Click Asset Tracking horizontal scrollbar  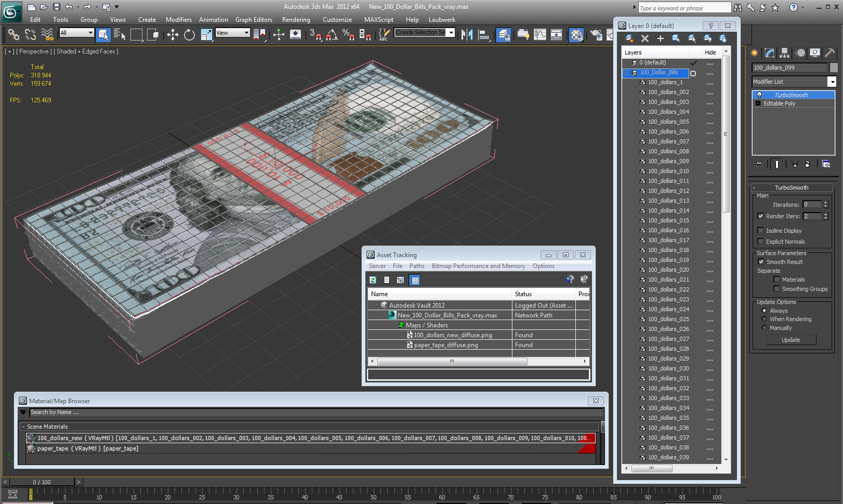tap(452, 361)
